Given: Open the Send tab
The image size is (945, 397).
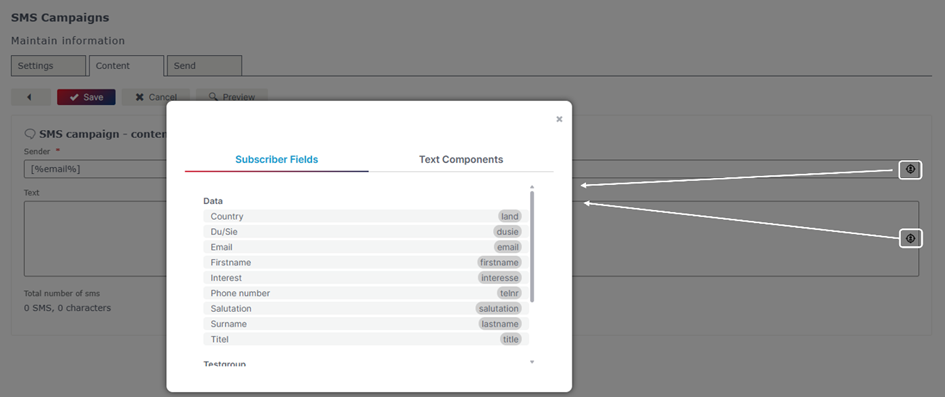Looking at the screenshot, I should (x=204, y=66).
